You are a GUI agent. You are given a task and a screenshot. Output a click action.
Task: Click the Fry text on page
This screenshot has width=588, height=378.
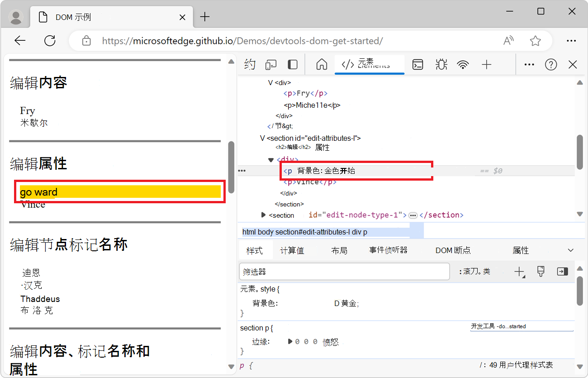pos(28,110)
